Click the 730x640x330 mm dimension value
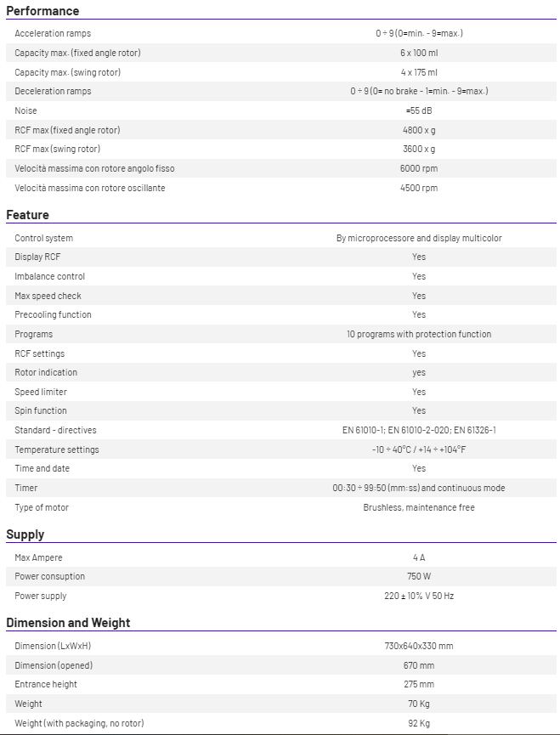This screenshot has height=735, width=560. [x=419, y=646]
